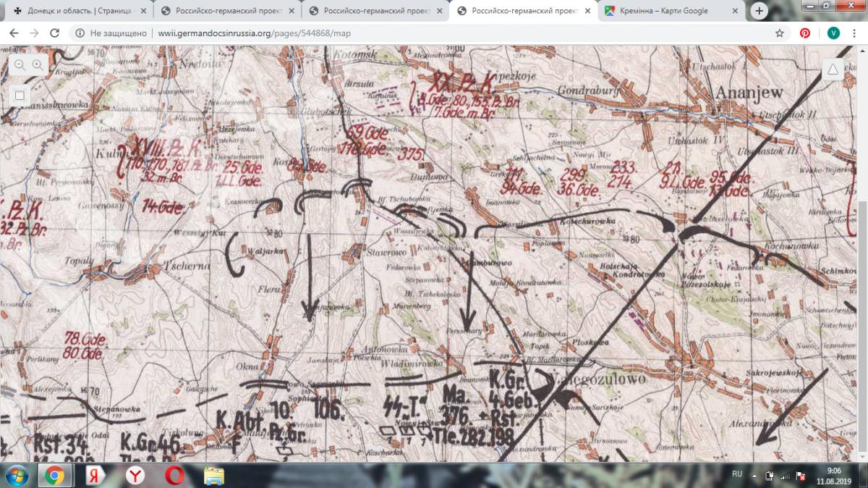The image size is (868, 488).
Task: Reload the current page
Action: 54,33
